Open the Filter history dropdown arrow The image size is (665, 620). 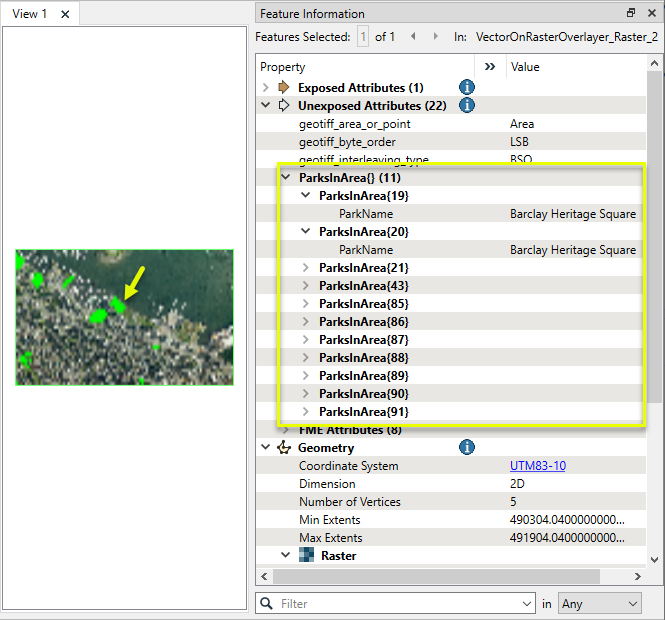(x=527, y=604)
